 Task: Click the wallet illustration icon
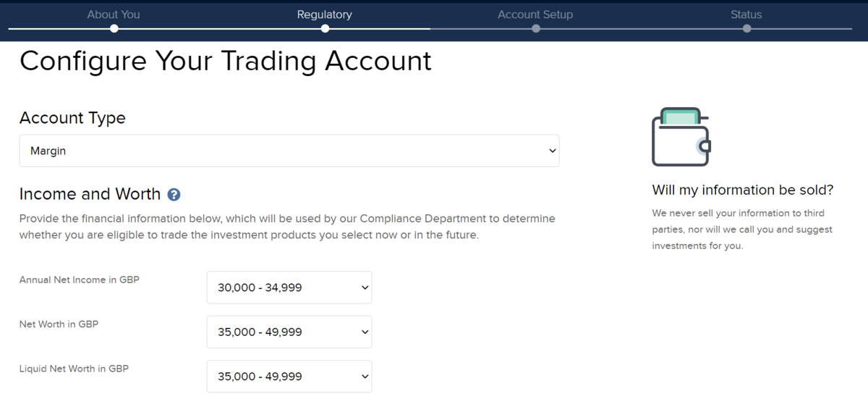click(x=681, y=137)
